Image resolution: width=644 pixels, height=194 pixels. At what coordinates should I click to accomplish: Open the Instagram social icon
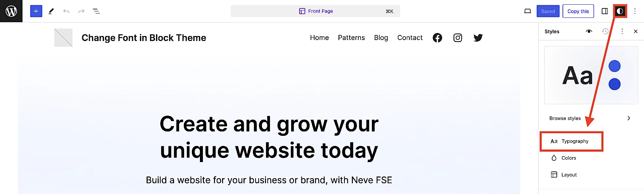(x=458, y=38)
